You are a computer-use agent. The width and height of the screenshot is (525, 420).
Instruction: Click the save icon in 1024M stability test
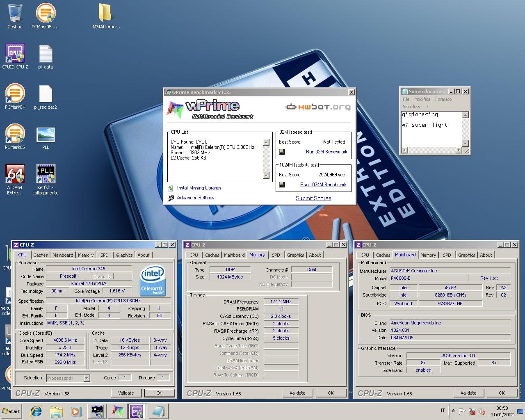282,185
